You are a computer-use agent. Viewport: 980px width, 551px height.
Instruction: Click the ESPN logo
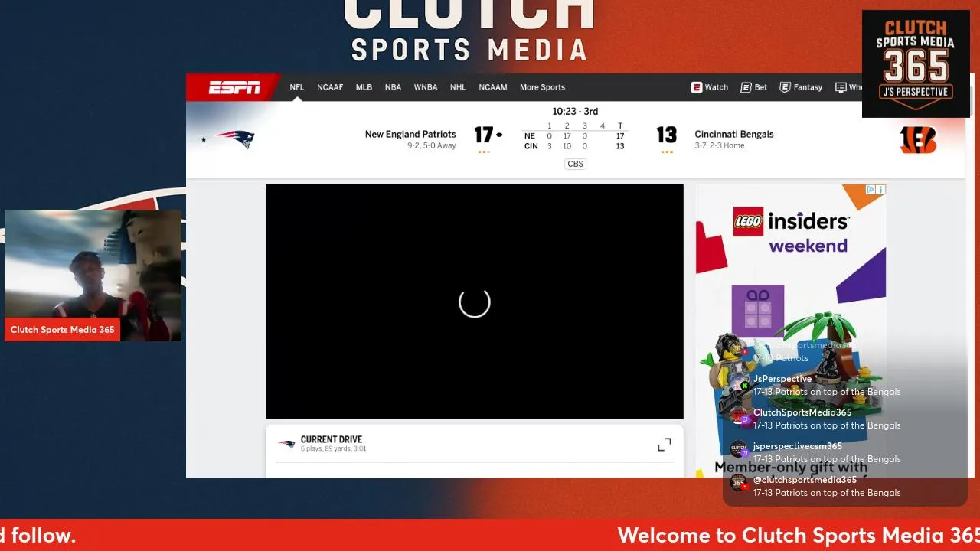(x=234, y=87)
